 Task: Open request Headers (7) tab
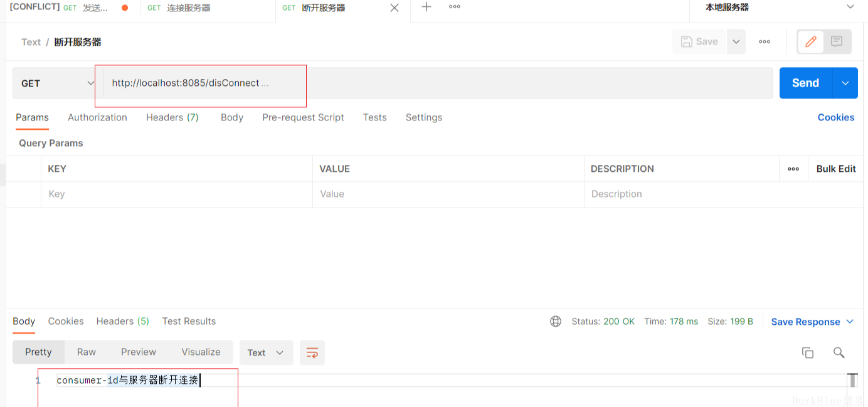(x=172, y=117)
